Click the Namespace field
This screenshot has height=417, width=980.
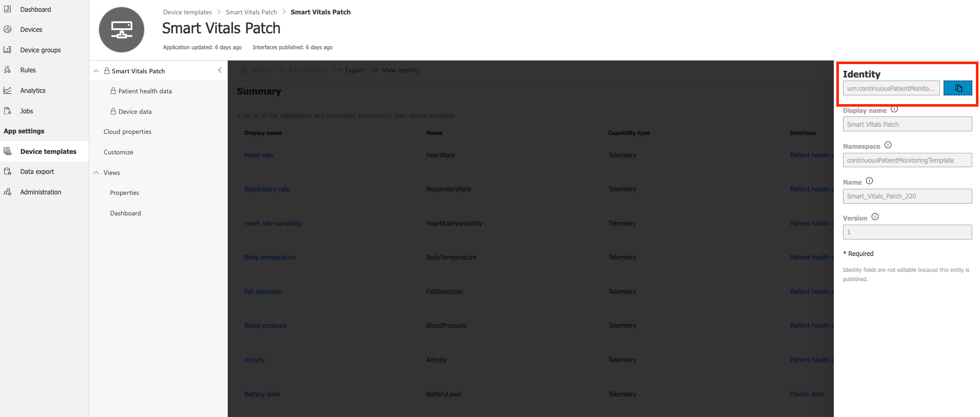[907, 160]
